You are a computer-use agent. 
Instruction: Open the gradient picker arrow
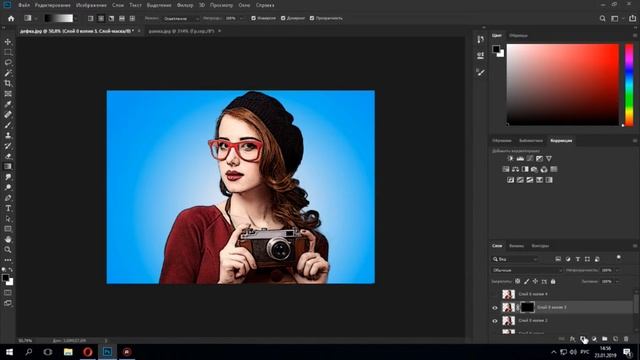[76, 18]
